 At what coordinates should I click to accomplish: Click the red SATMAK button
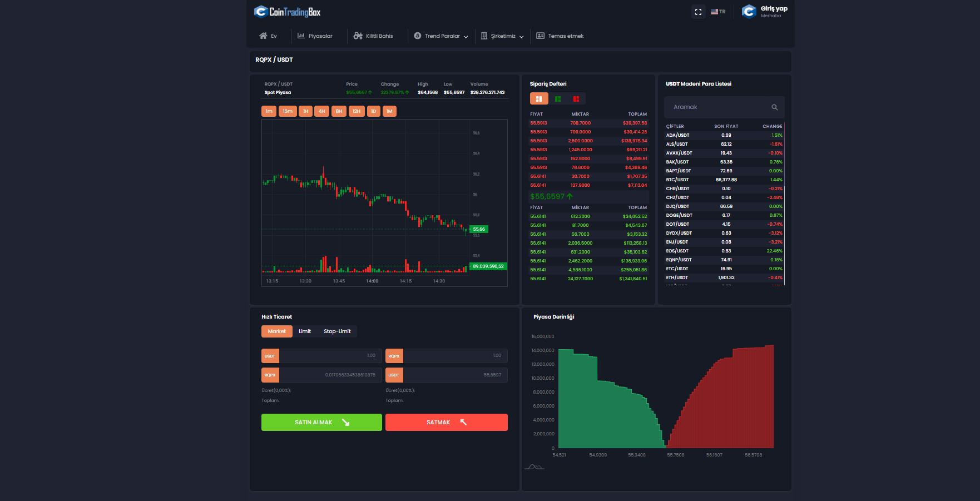point(447,422)
